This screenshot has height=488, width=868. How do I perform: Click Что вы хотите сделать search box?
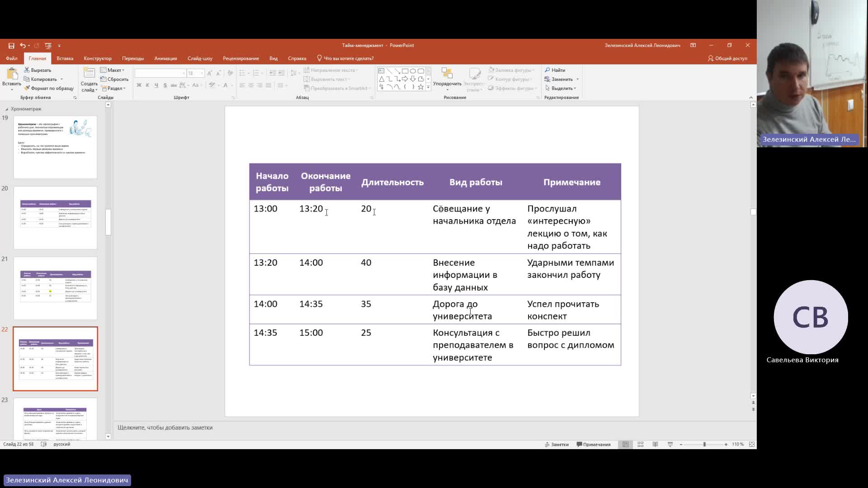click(345, 58)
